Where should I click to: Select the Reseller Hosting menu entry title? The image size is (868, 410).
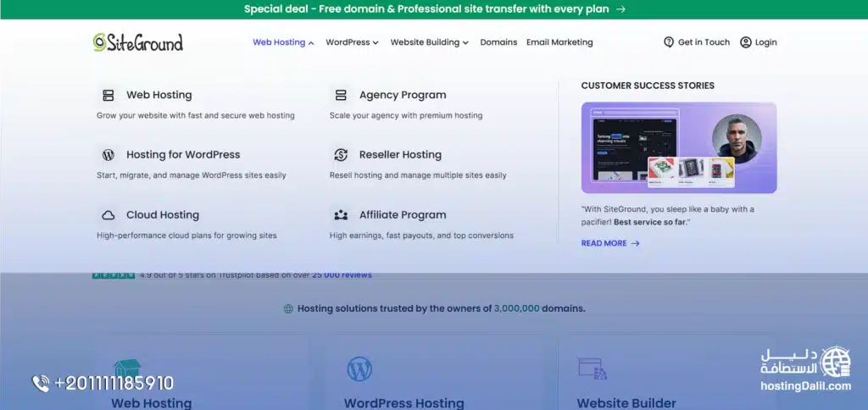(400, 155)
